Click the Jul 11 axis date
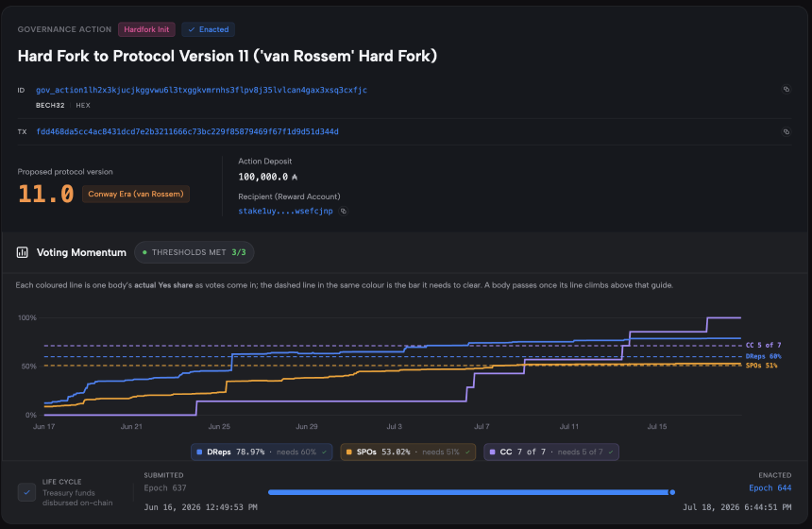812x529 pixels. point(569,426)
